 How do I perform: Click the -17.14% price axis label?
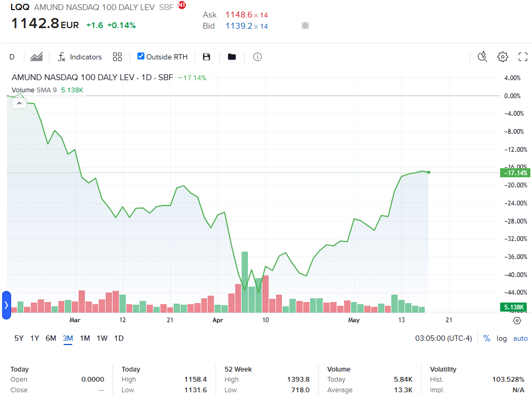[x=515, y=173]
